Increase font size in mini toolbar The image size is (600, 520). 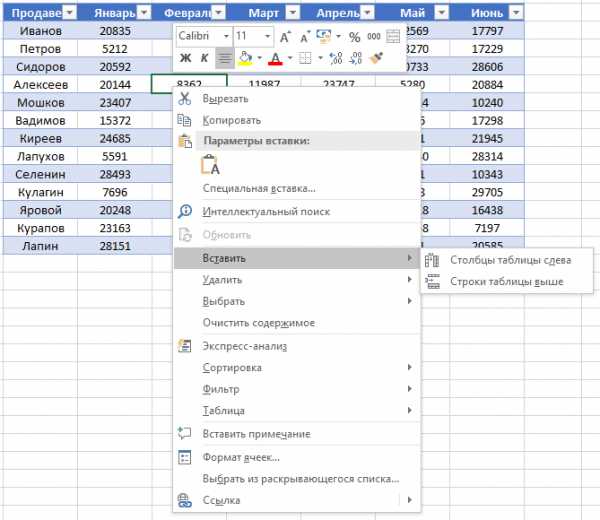click(285, 37)
